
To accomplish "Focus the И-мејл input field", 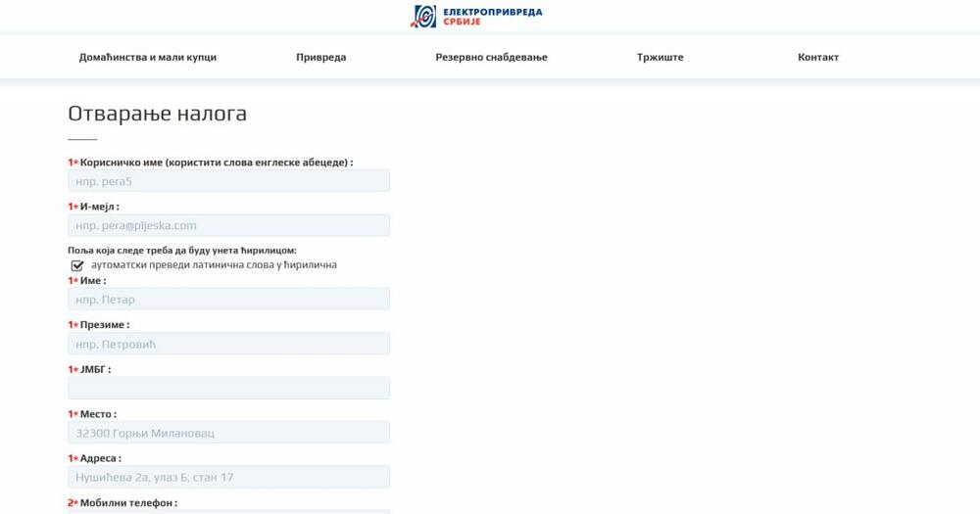I will click(x=228, y=225).
